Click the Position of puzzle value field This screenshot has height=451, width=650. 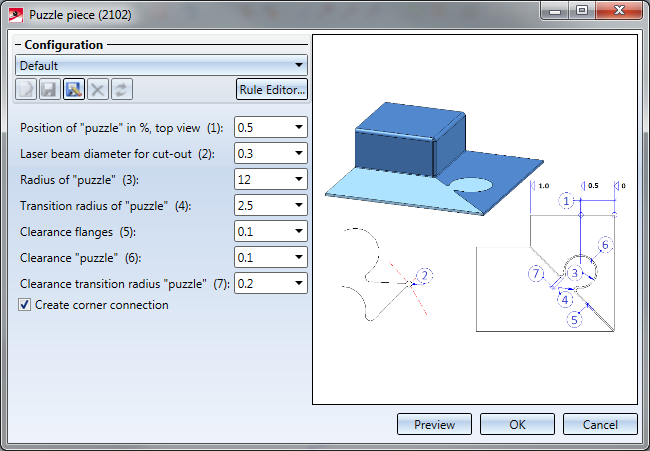click(x=262, y=128)
